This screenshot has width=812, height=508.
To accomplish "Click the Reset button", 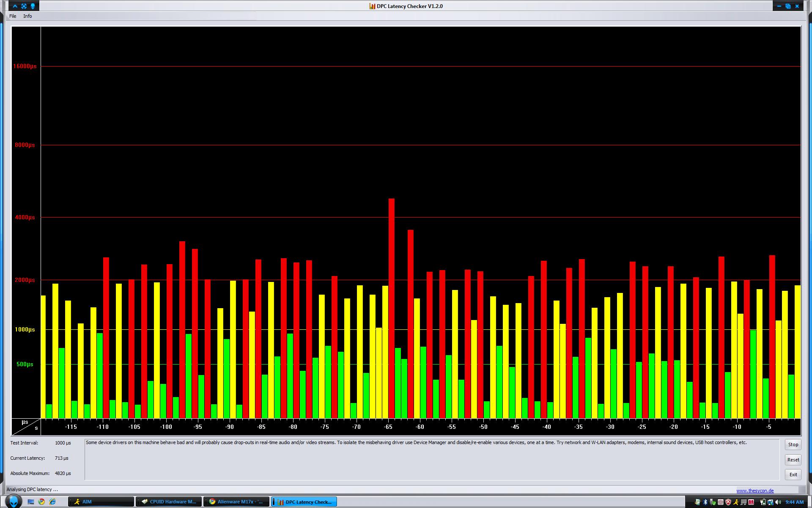I will [x=793, y=460].
